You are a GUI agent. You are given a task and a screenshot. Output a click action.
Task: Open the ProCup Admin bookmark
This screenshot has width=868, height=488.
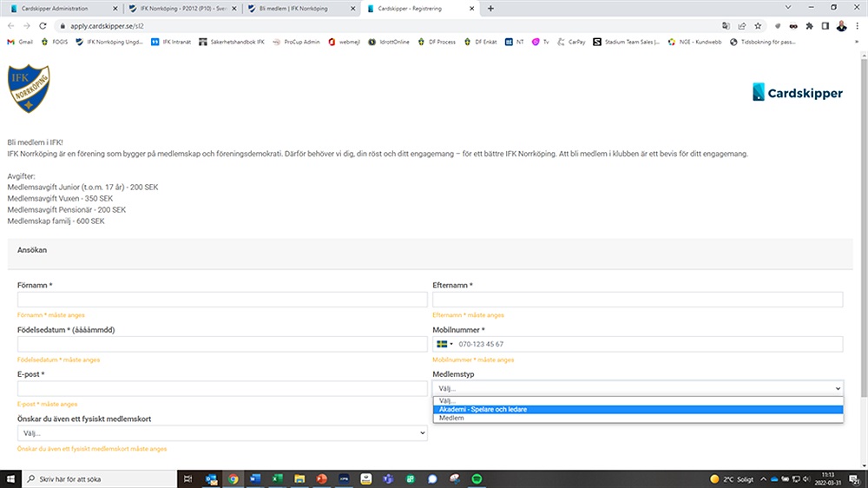[296, 42]
